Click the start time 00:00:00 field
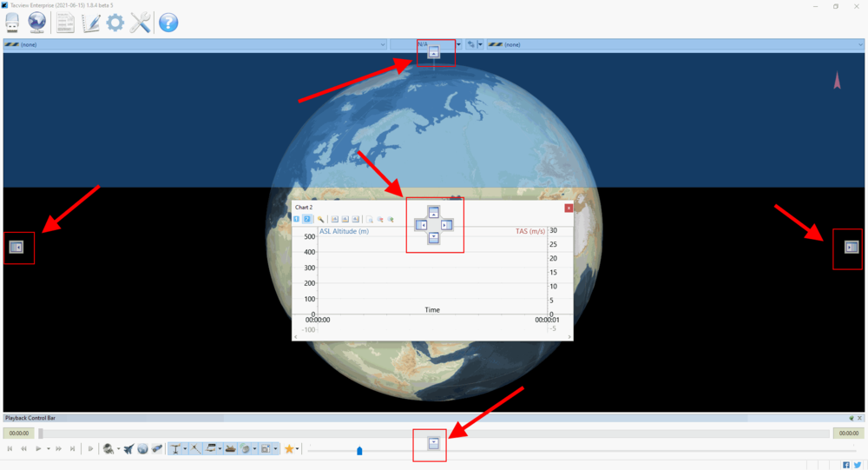Viewport: 868px width, 470px height. 19,434
